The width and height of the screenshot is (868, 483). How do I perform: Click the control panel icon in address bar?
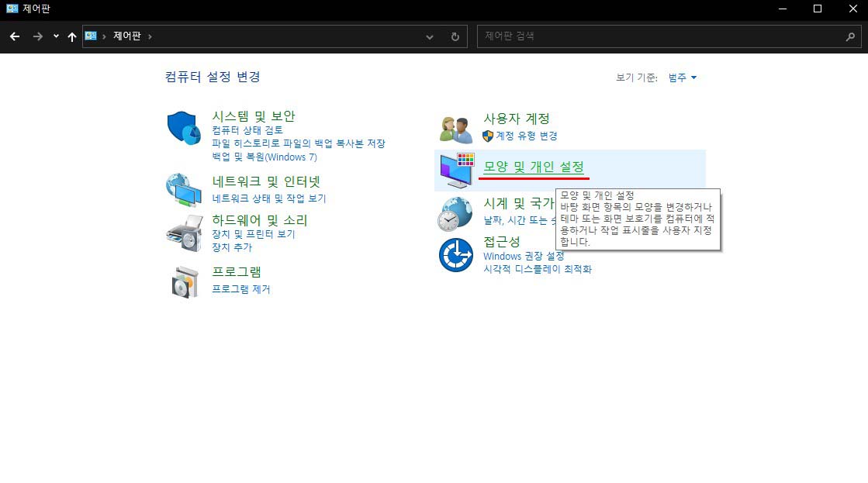(91, 36)
